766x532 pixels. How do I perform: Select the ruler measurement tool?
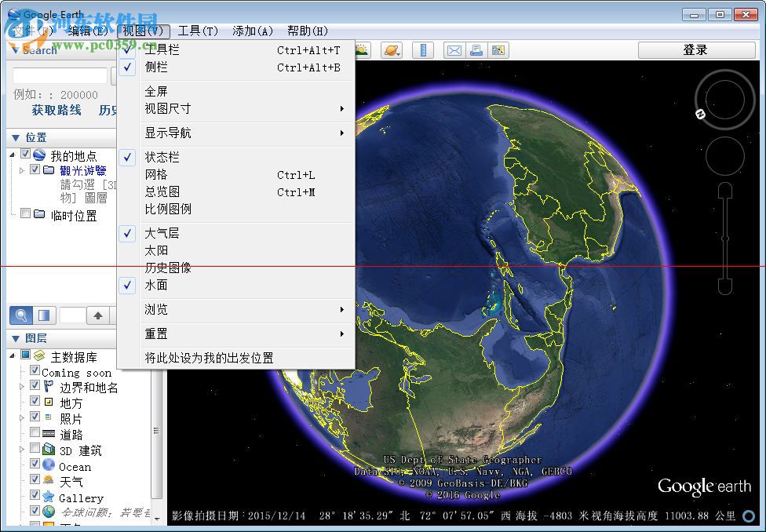click(x=424, y=49)
